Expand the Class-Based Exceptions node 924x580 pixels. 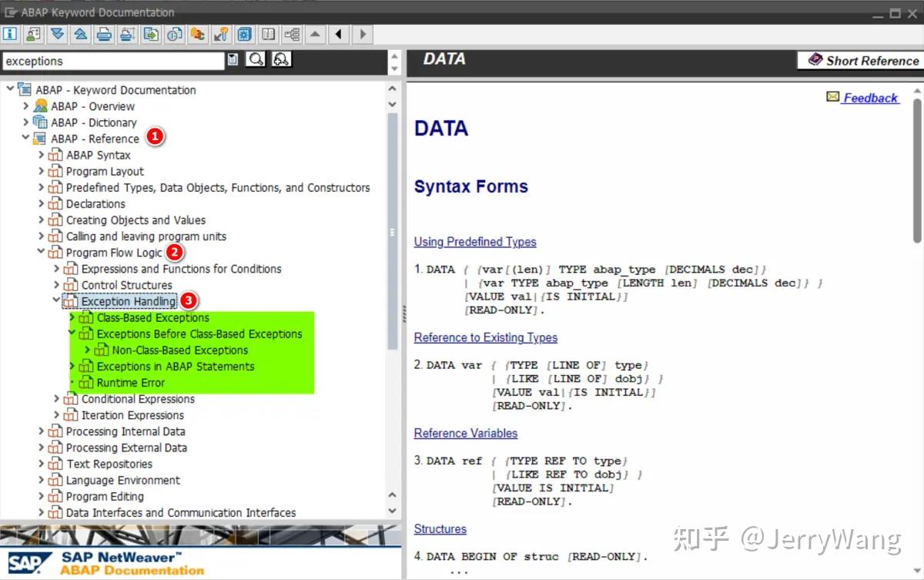coord(71,317)
